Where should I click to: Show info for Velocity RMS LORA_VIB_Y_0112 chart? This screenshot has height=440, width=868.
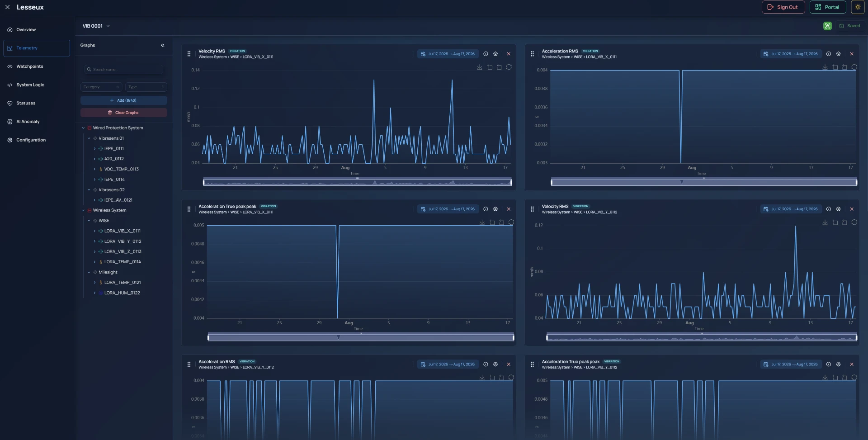pyautogui.click(x=829, y=209)
